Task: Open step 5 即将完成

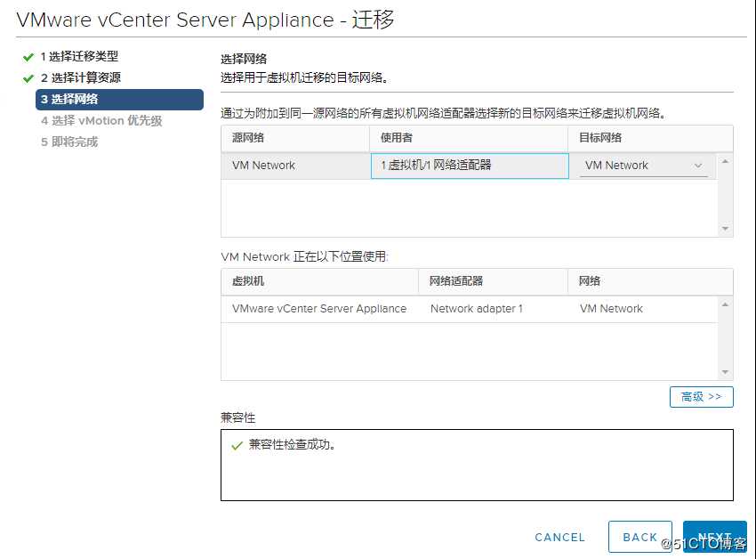Action: pyautogui.click(x=69, y=142)
